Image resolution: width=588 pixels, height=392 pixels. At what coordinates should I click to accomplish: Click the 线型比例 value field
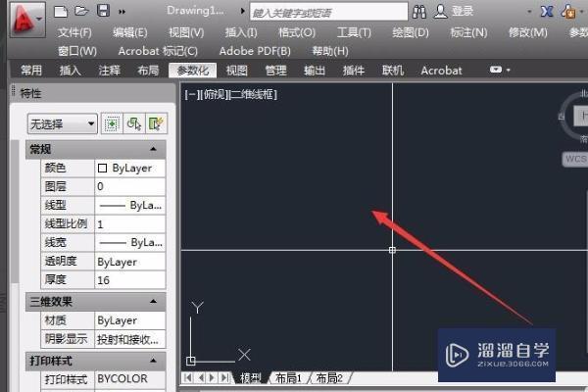(129, 224)
